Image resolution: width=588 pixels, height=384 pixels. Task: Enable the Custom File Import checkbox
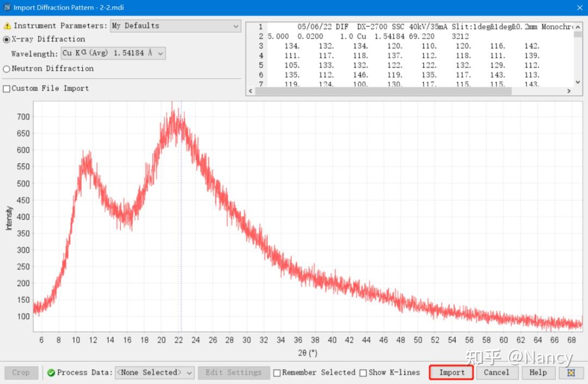(x=7, y=88)
